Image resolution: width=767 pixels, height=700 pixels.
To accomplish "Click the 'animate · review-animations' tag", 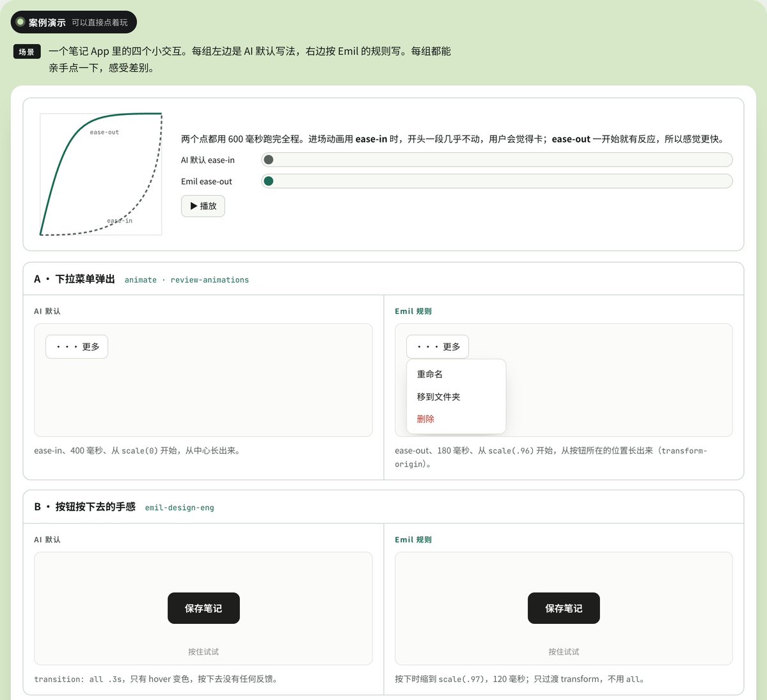I will (186, 279).
